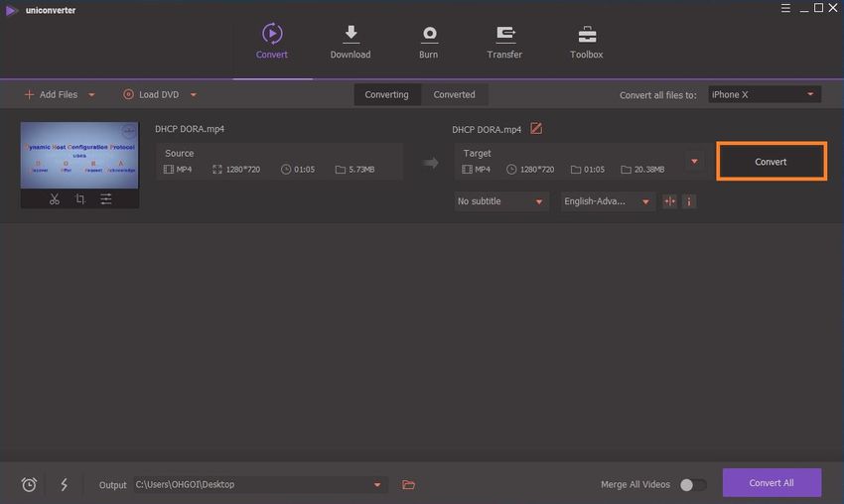Click the scissors trim icon under thumbnail
Screen dimensions: 844x504
point(54,199)
